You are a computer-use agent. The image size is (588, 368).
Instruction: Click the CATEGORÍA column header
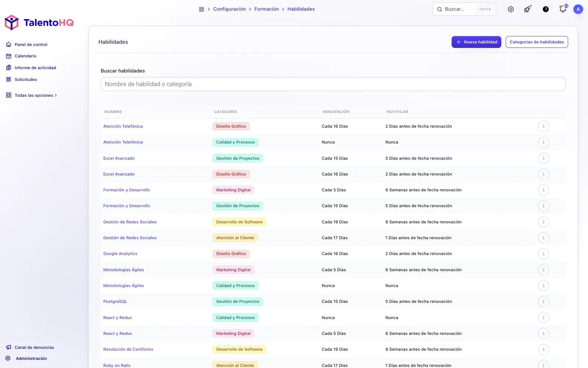[226, 112]
